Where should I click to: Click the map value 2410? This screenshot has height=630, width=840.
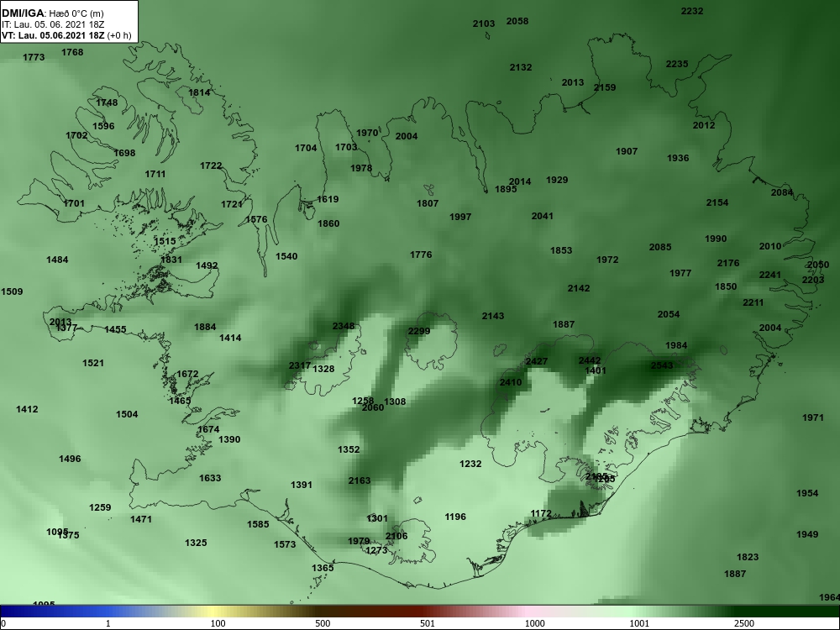click(x=511, y=382)
